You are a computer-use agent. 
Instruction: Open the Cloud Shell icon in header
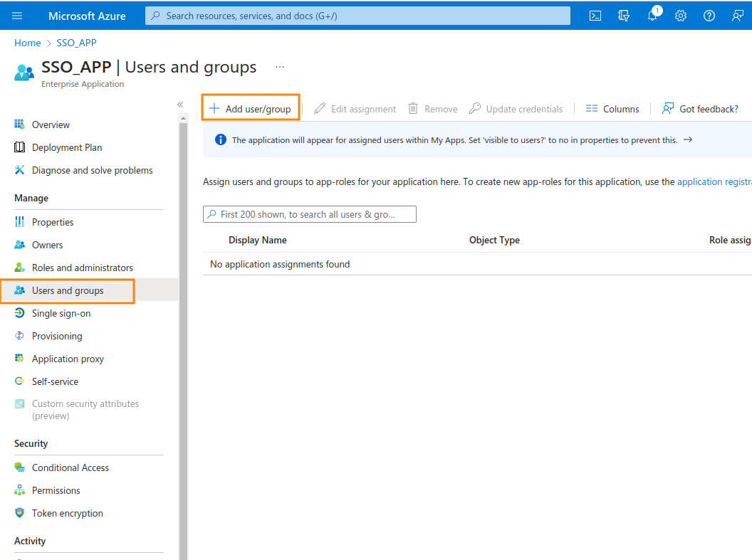(x=595, y=16)
